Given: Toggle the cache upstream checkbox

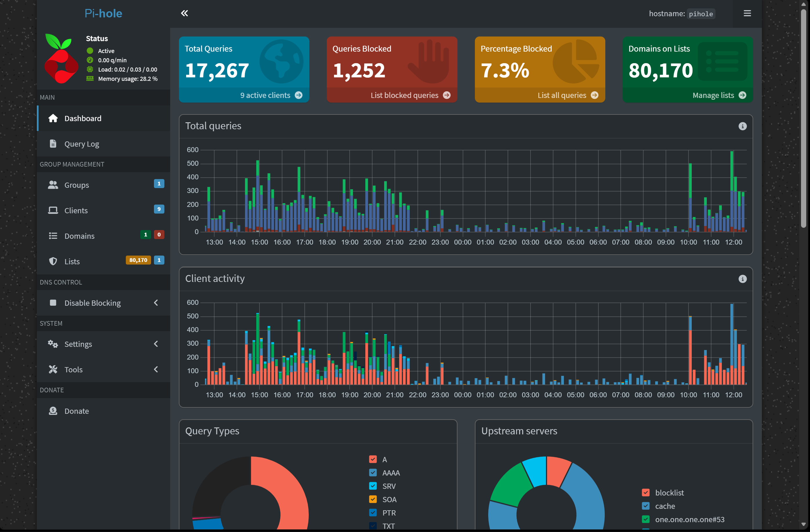Looking at the screenshot, I should click(646, 506).
